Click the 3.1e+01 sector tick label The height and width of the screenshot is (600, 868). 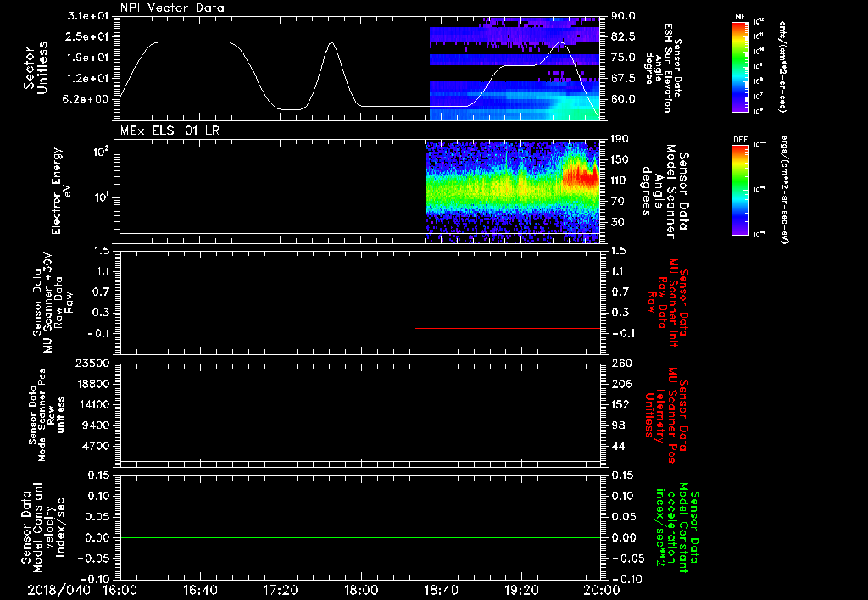[88, 16]
